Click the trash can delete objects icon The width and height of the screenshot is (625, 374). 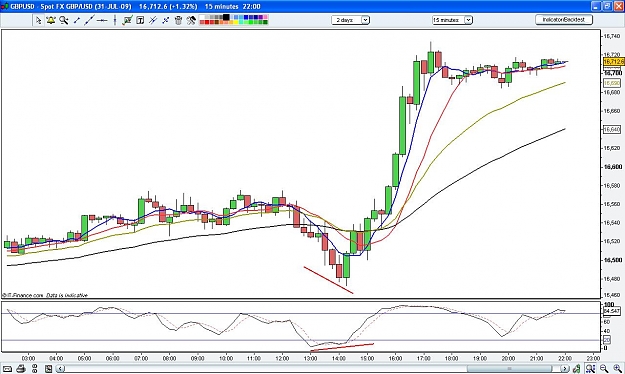click(x=178, y=20)
